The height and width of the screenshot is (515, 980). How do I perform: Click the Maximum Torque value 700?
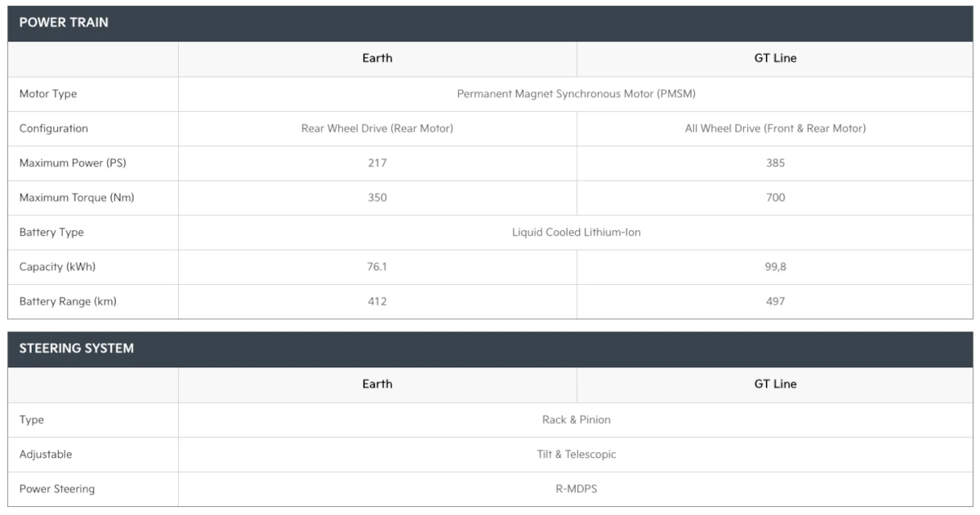click(x=775, y=198)
